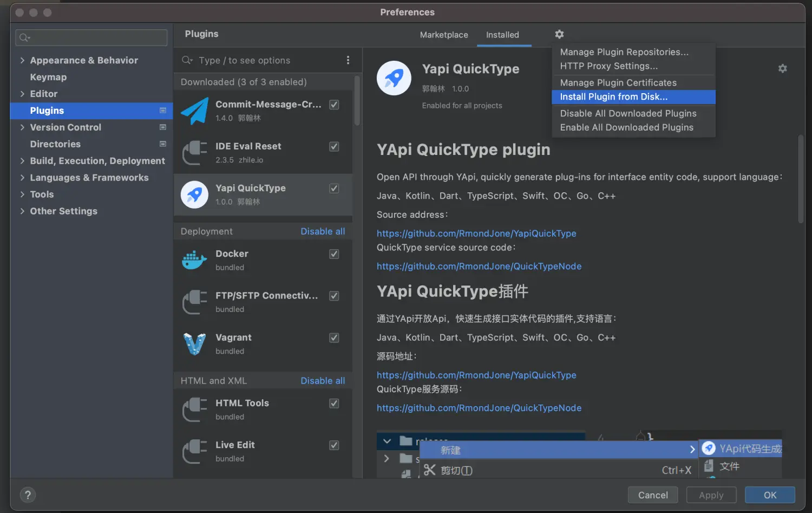Click the Apply button
Viewport: 812px width, 513px height.
click(711, 495)
